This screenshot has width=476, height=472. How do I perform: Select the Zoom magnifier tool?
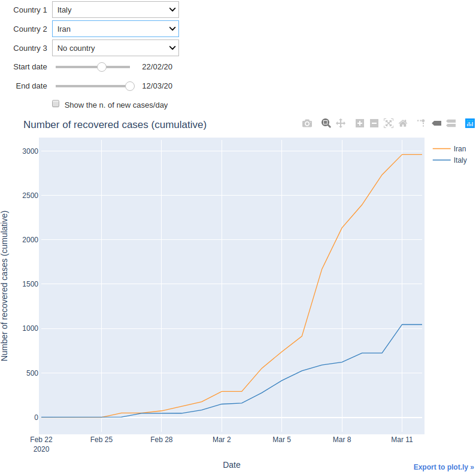point(326,123)
